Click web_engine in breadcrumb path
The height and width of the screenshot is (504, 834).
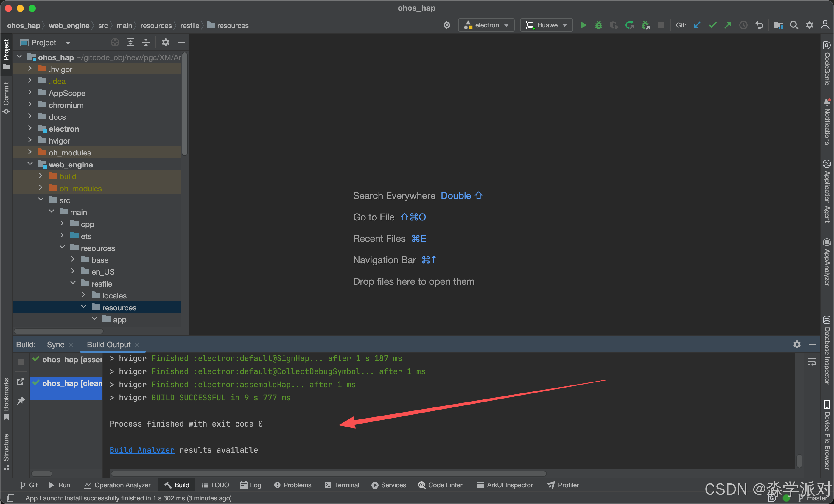point(69,25)
